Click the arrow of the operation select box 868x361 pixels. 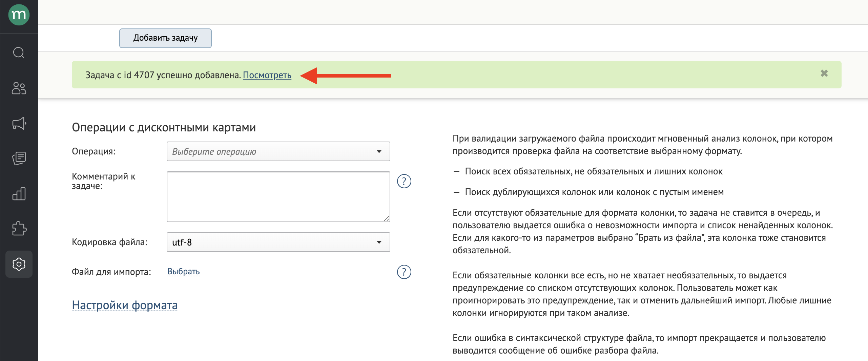(379, 151)
